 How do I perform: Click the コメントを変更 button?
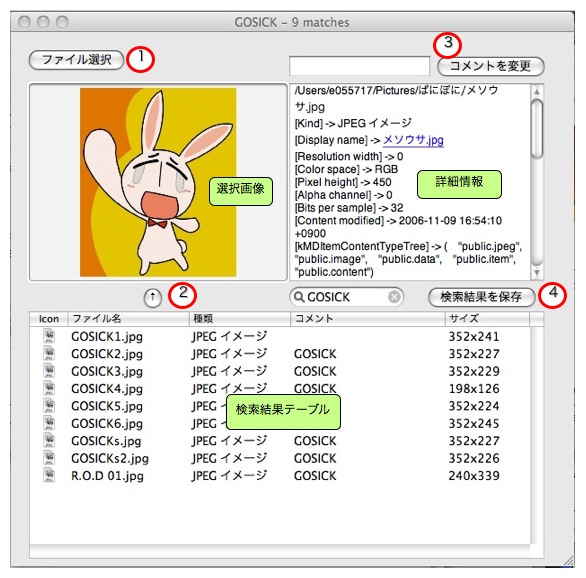(x=491, y=66)
